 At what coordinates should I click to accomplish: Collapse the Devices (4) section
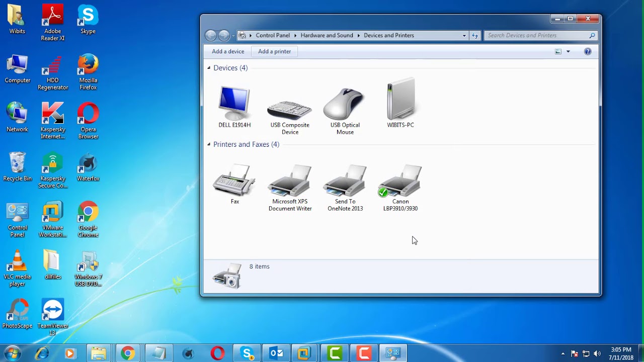[209, 68]
